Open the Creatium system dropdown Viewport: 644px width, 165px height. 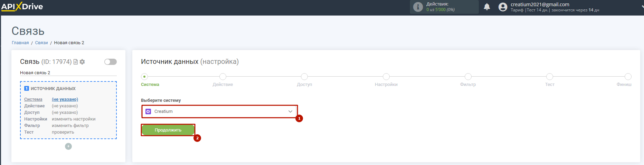pyautogui.click(x=219, y=111)
